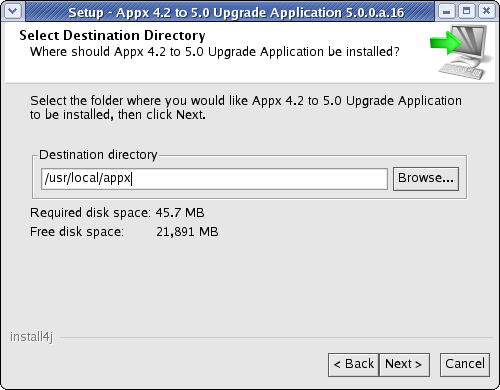Go to previous step with < Back
Screen dimensions: 500x390
pos(353,365)
